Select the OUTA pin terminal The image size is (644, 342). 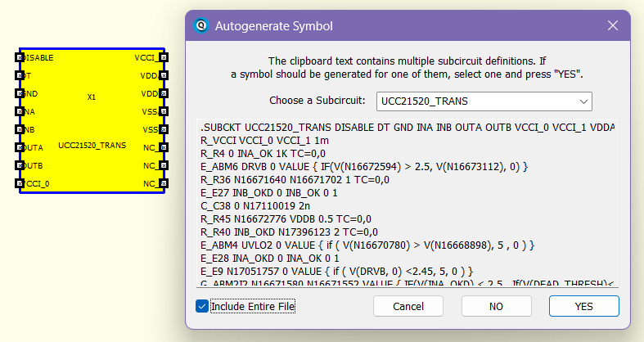(x=20, y=147)
